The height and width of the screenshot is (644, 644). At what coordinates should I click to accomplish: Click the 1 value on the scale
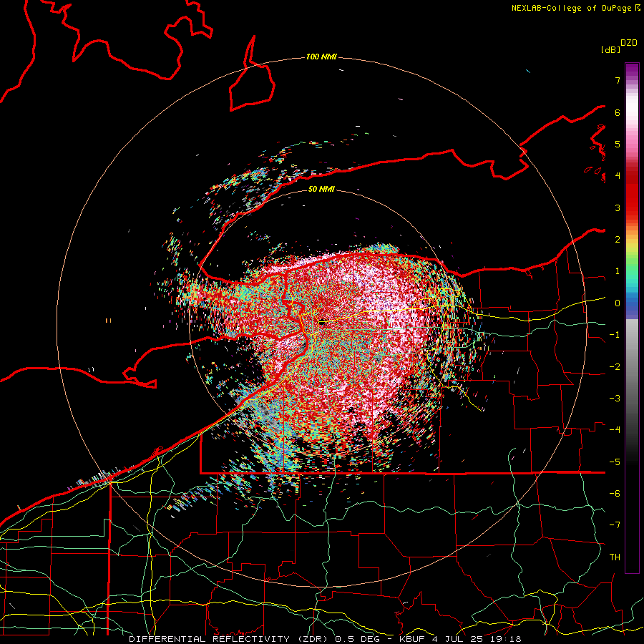click(618, 271)
